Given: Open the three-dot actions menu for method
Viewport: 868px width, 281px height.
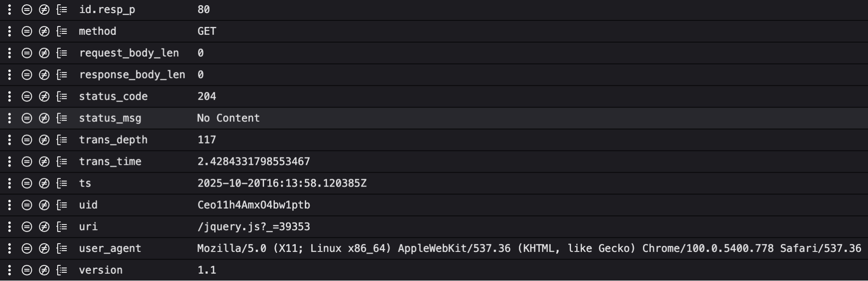Looking at the screenshot, I should (x=10, y=31).
